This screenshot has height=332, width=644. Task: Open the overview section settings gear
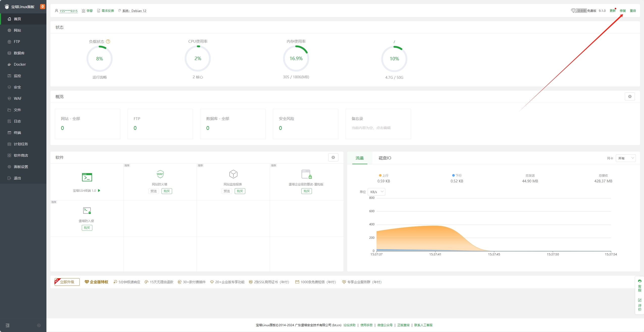630,97
